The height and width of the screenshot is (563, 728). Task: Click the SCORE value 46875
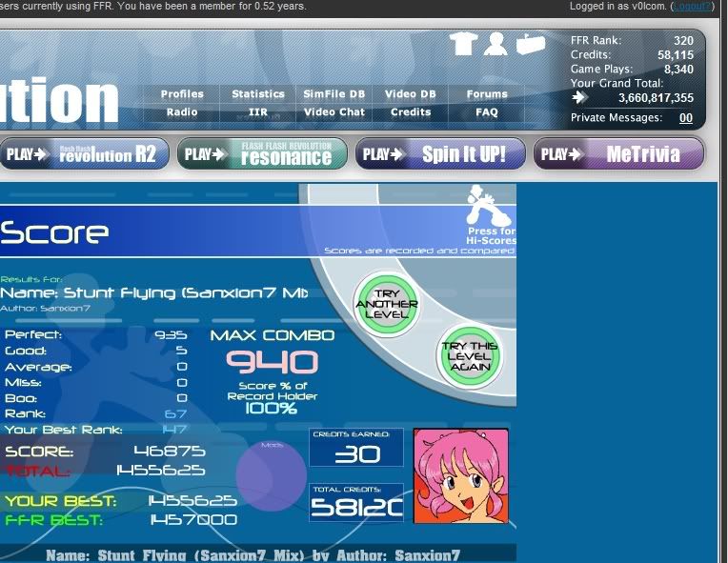(170, 451)
